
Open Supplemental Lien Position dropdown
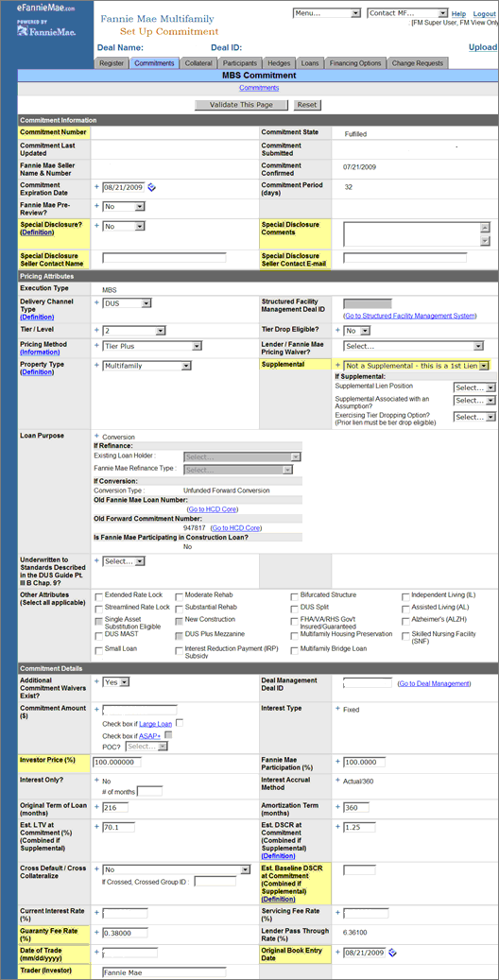(x=474, y=387)
